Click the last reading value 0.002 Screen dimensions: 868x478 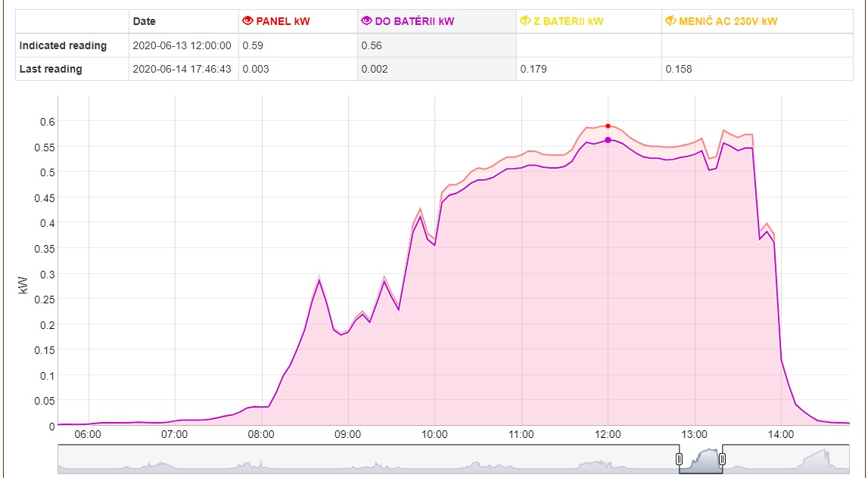(x=375, y=69)
